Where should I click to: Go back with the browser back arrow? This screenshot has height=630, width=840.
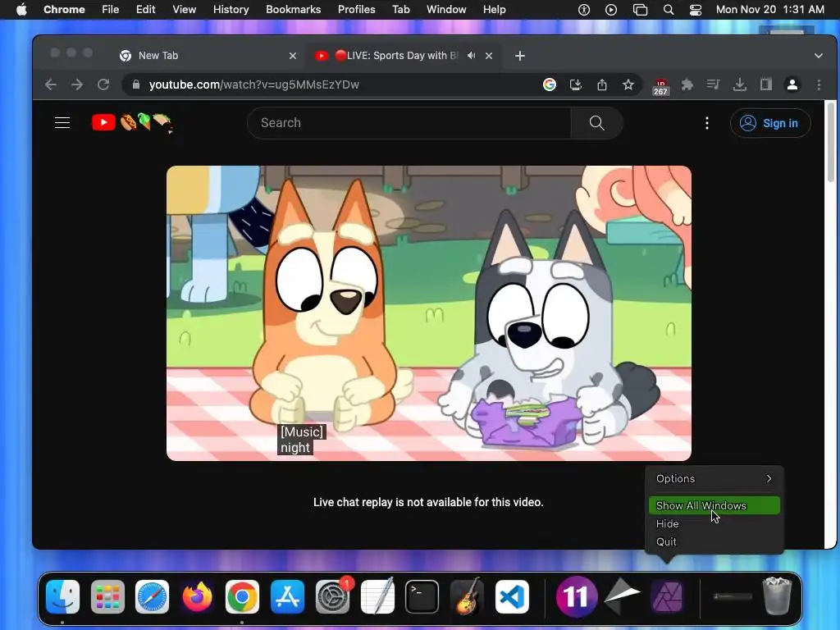pos(51,84)
